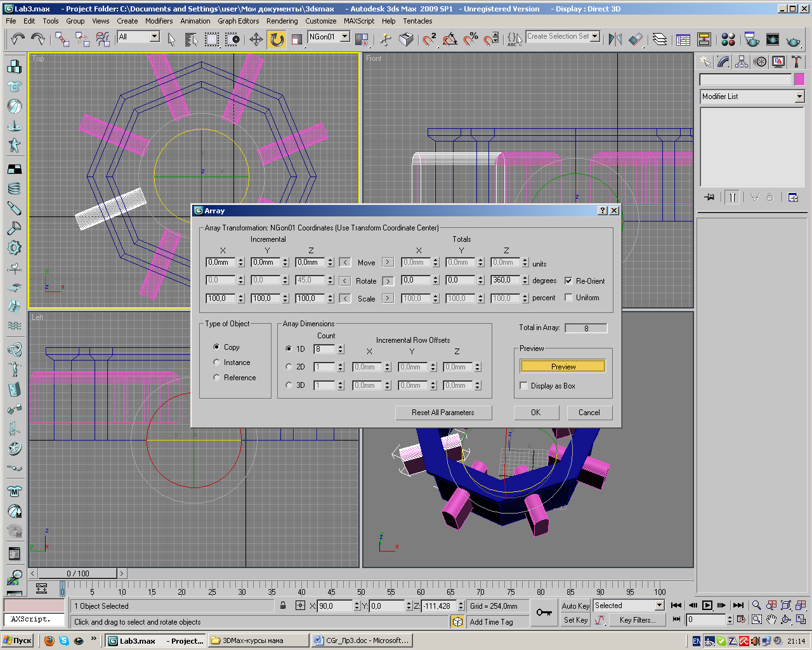Activate the Select and Uniform Scale tool
The height and width of the screenshot is (650, 812).
click(296, 39)
